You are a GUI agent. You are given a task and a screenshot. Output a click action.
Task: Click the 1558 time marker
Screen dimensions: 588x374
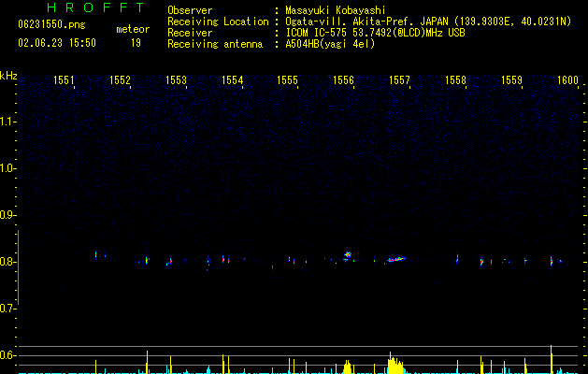pyautogui.click(x=455, y=80)
